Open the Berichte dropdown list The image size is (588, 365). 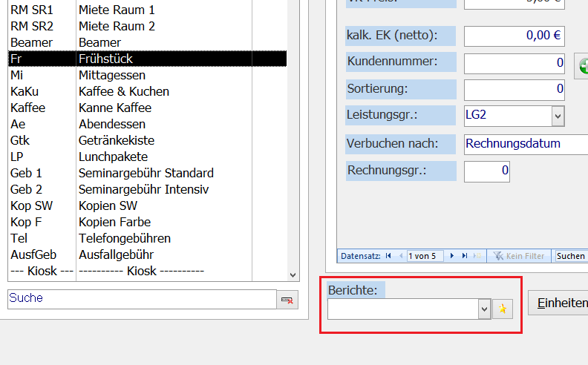(484, 309)
